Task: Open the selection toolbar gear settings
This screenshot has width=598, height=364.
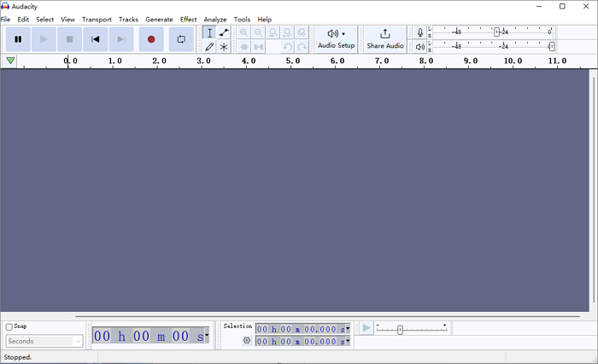Action: click(x=247, y=341)
